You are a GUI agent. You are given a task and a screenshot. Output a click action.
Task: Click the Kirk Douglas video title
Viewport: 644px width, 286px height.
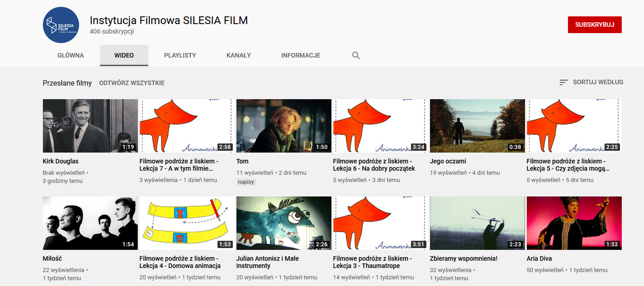[61, 161]
